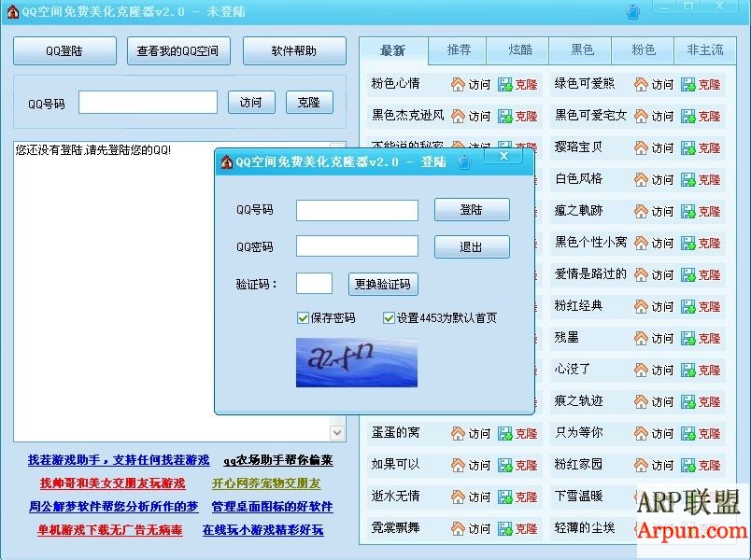This screenshot has height=560, width=751.
Task: Click the house icon for 心没了
Action: (641, 370)
